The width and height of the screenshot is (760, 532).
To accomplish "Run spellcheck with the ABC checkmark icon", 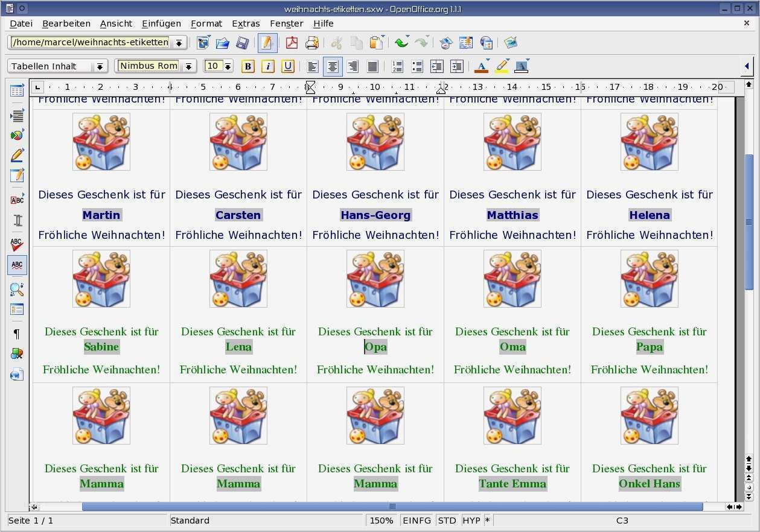I will (x=17, y=244).
